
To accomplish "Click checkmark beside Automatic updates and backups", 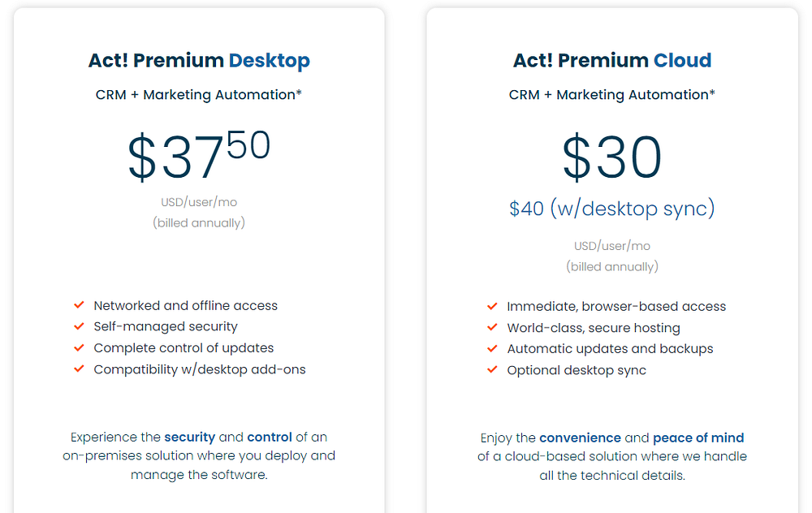I will pyautogui.click(x=492, y=348).
